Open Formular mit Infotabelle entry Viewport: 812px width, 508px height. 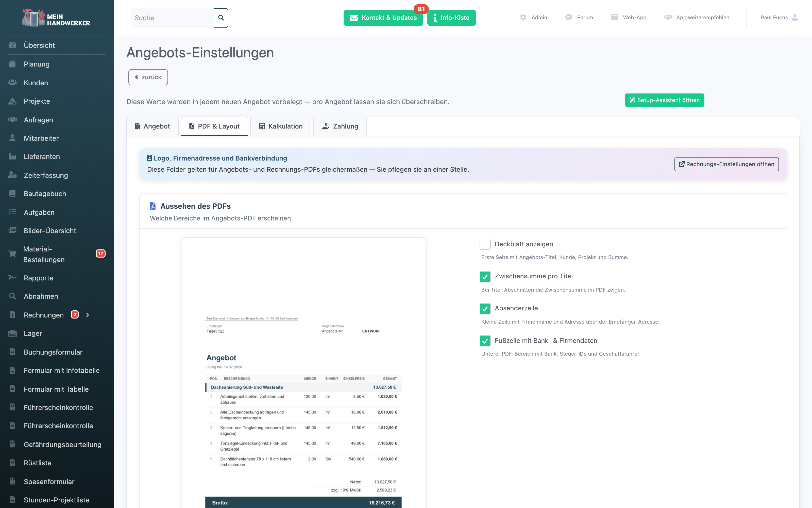tap(62, 370)
